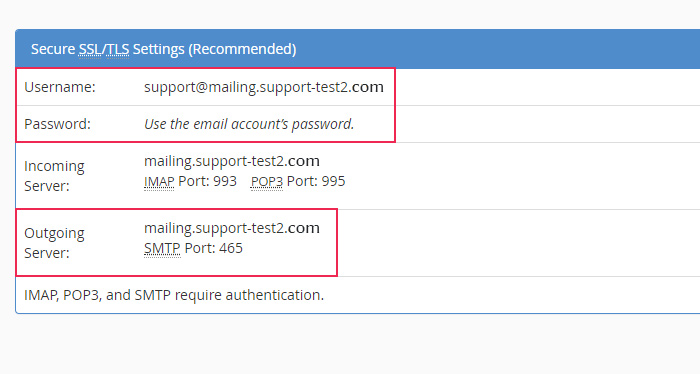
Task: Click the SMTP abbreviation
Action: (162, 248)
